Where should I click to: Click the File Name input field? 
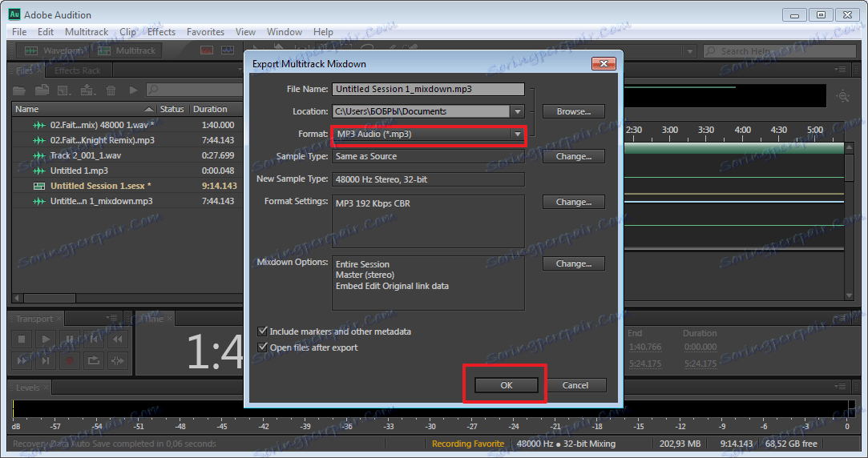(x=428, y=89)
